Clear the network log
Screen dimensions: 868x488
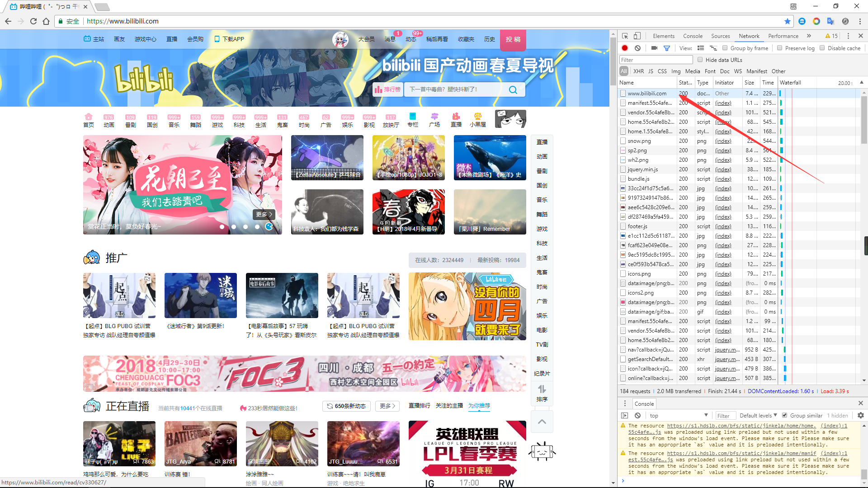[x=637, y=48]
